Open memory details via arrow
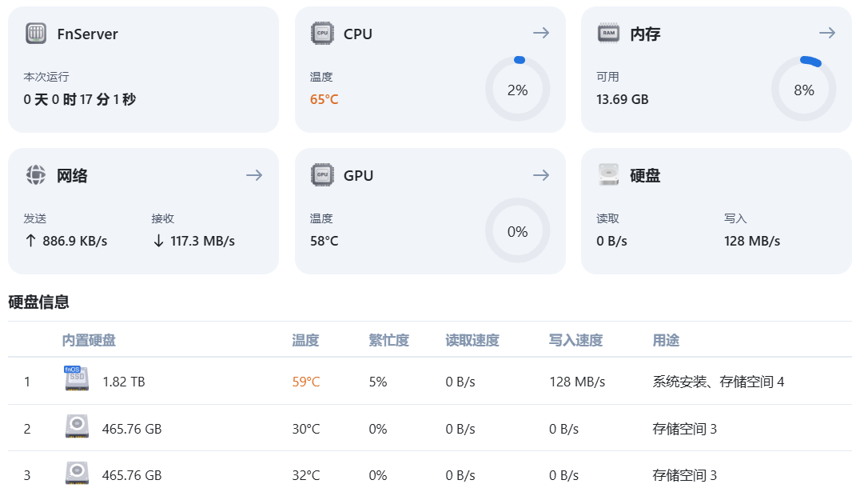Image resolution: width=868 pixels, height=492 pixels. [827, 33]
